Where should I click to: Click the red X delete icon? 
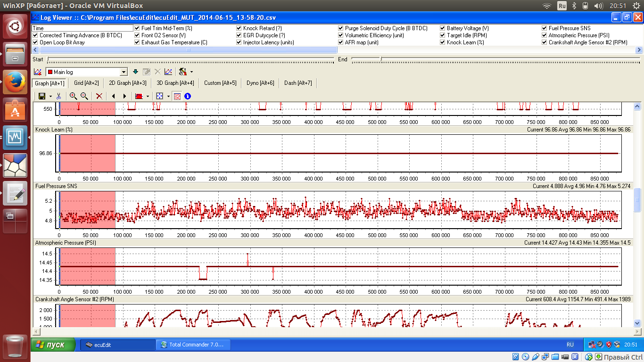click(x=99, y=96)
